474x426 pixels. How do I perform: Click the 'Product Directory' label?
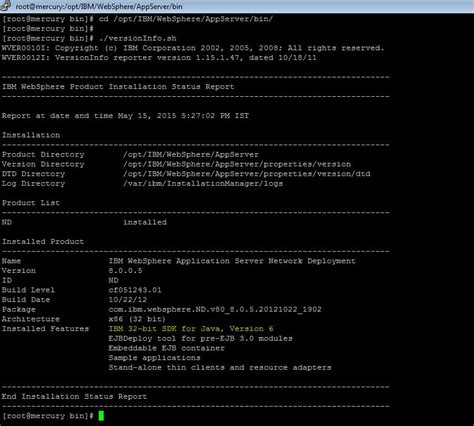point(43,154)
